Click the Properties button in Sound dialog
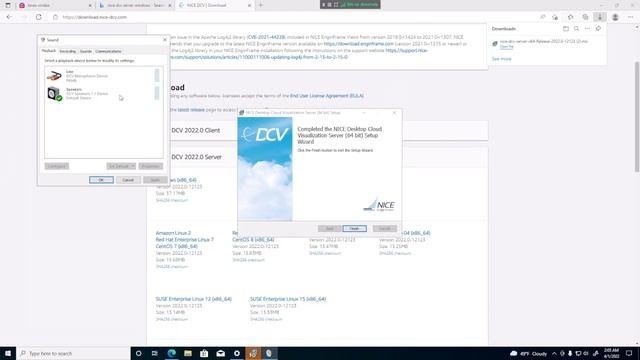This screenshot has width=640, height=360. pyautogui.click(x=151, y=166)
